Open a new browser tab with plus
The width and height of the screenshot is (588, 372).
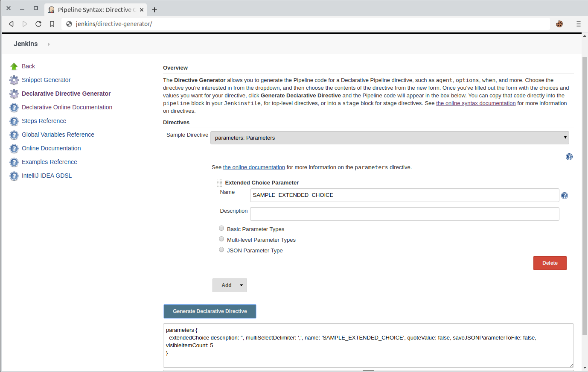click(154, 10)
